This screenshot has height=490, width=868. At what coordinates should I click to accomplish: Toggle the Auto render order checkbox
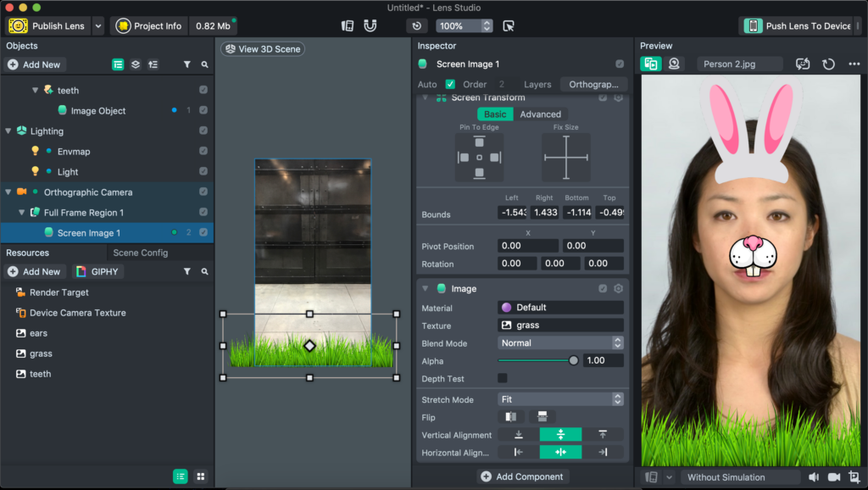tap(450, 84)
